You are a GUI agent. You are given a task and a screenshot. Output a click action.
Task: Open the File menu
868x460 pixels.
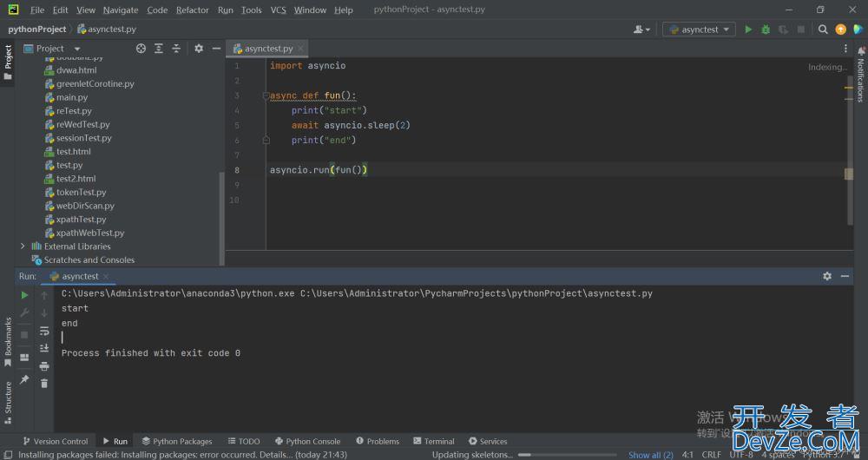pyautogui.click(x=37, y=10)
